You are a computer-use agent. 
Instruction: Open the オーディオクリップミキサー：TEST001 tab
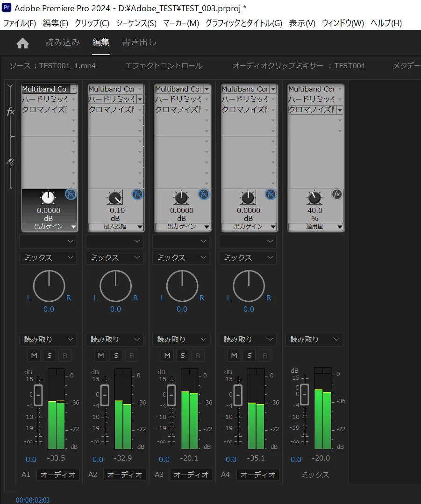tap(299, 66)
